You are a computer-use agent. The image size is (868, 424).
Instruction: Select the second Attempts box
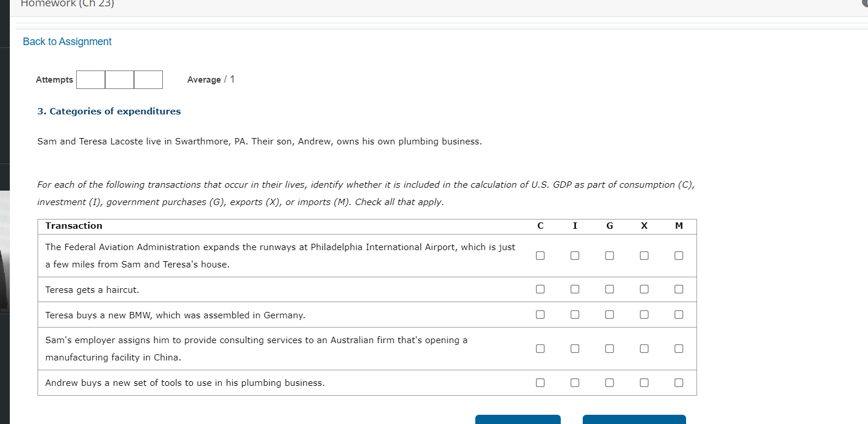(120, 80)
